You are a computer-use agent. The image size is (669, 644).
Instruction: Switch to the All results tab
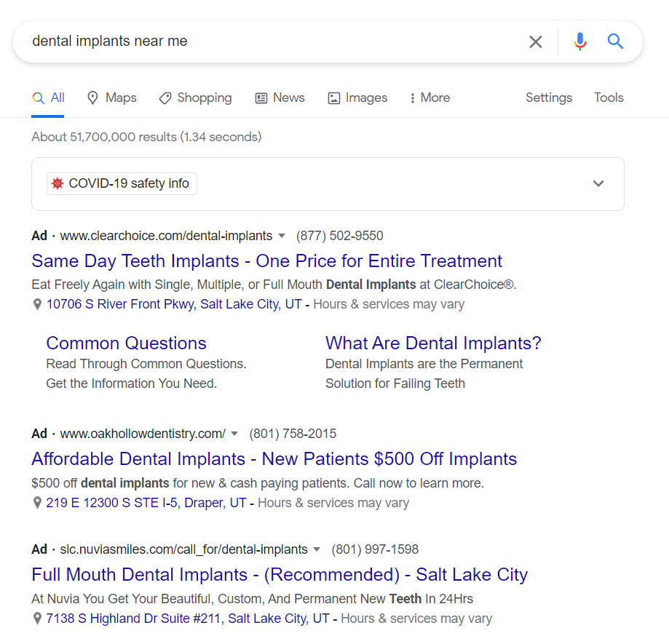(48, 98)
